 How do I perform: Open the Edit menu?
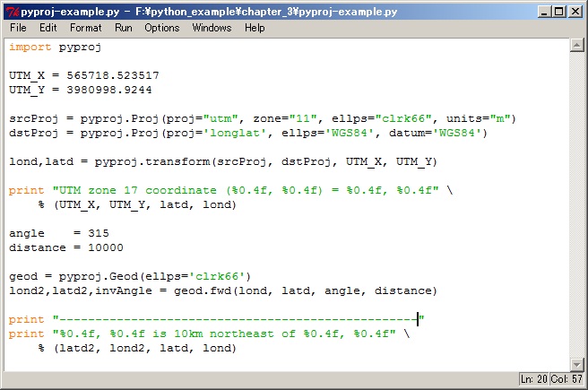click(x=48, y=28)
